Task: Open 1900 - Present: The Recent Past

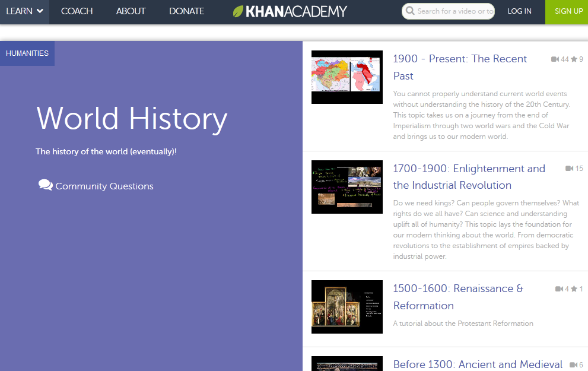Action: 460,67
